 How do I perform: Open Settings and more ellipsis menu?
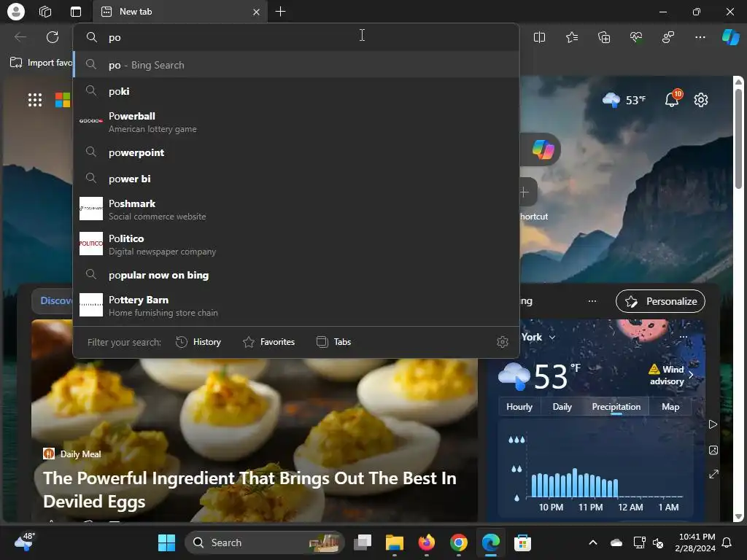pos(700,37)
